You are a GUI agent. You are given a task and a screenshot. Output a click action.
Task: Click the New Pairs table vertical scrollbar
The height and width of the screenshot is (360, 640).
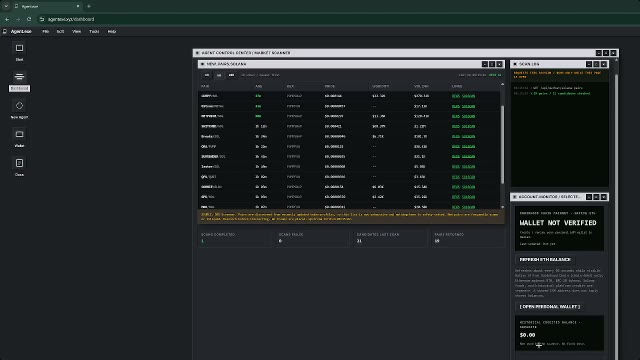point(502,145)
